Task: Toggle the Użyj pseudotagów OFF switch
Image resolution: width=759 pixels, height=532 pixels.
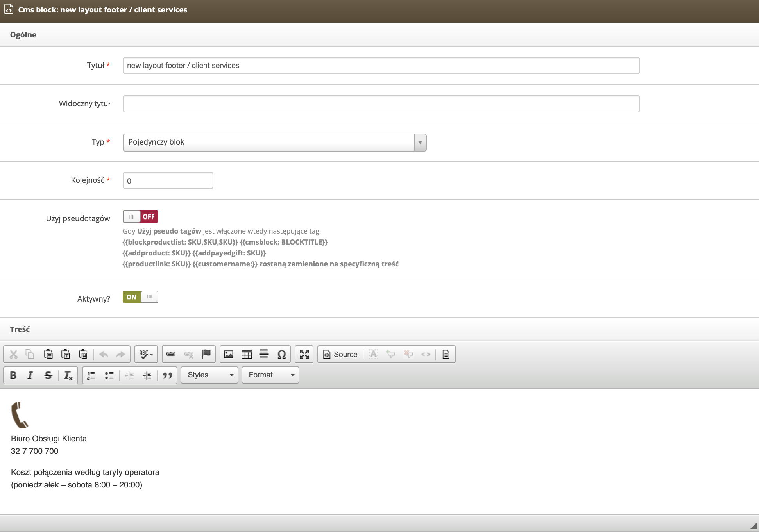Action: [140, 216]
